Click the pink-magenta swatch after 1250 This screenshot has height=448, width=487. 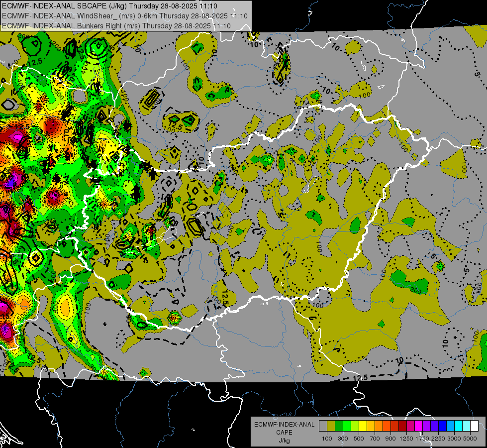click(x=410, y=426)
